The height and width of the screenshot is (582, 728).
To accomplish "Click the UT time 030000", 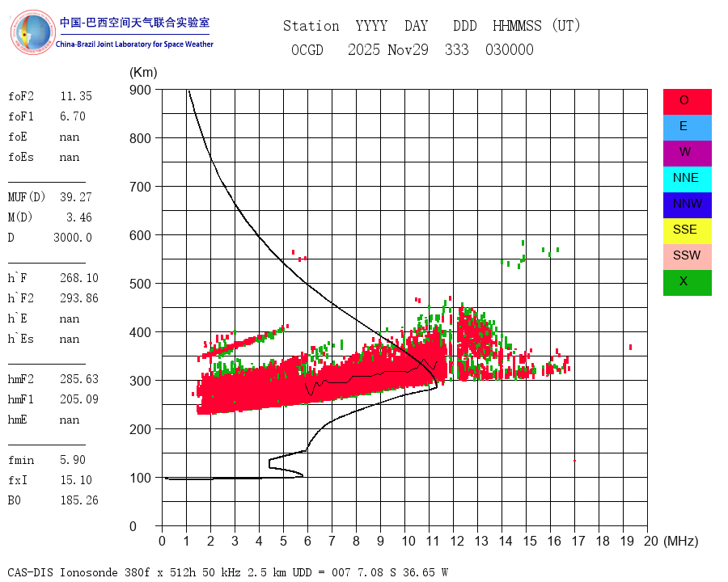I will 510,49.
